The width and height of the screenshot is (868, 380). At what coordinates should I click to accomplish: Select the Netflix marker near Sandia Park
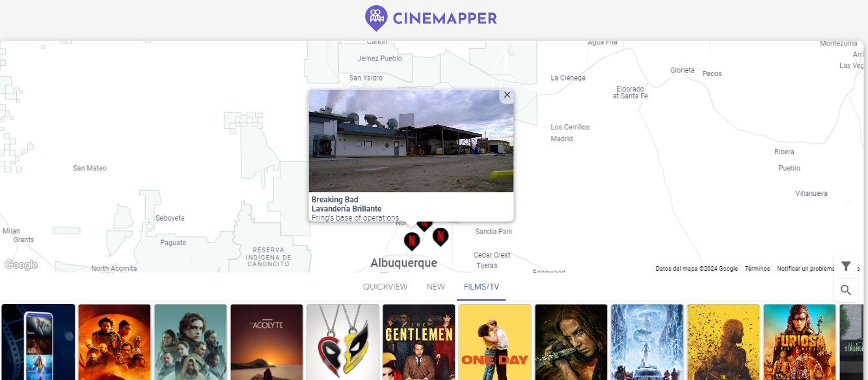coord(440,236)
